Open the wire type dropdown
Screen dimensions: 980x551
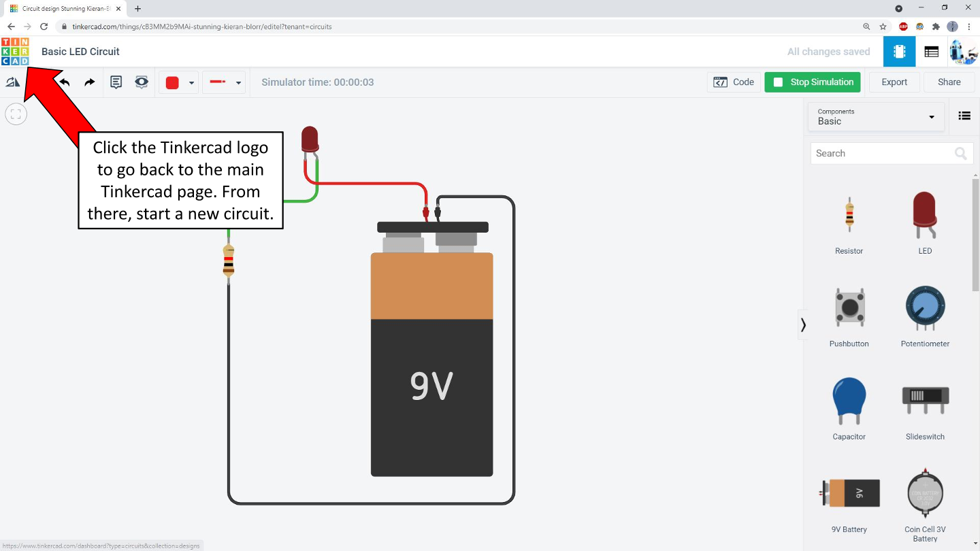[x=225, y=82]
